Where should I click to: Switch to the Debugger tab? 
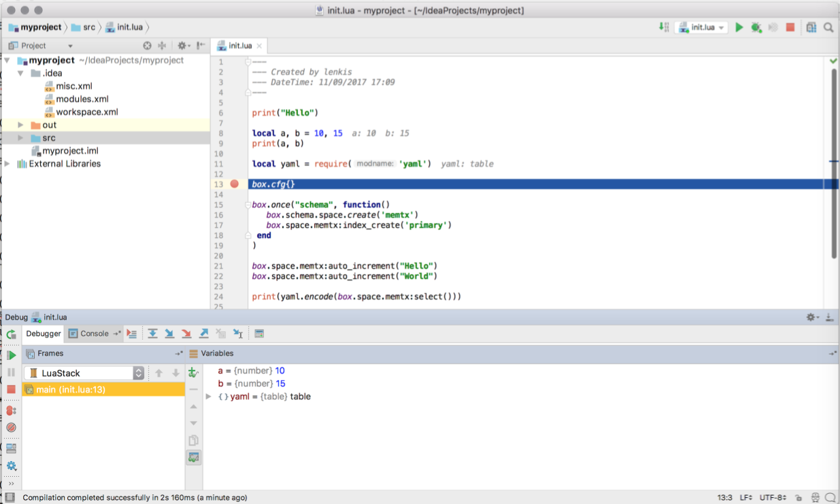(44, 334)
